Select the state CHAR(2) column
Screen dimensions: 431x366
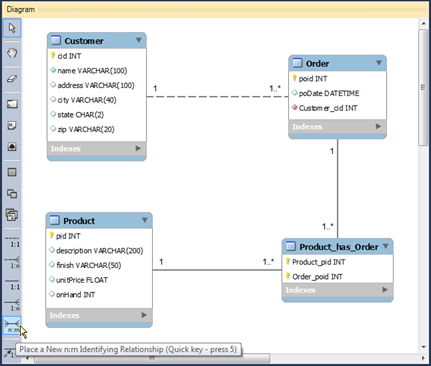(x=81, y=115)
